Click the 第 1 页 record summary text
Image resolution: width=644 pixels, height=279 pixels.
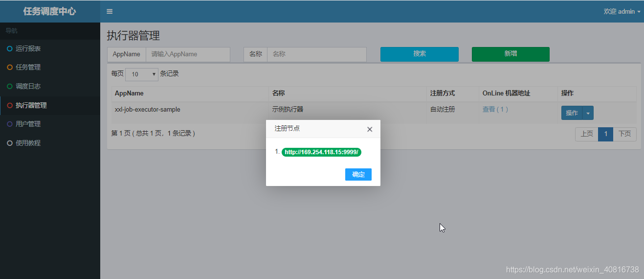point(153,133)
